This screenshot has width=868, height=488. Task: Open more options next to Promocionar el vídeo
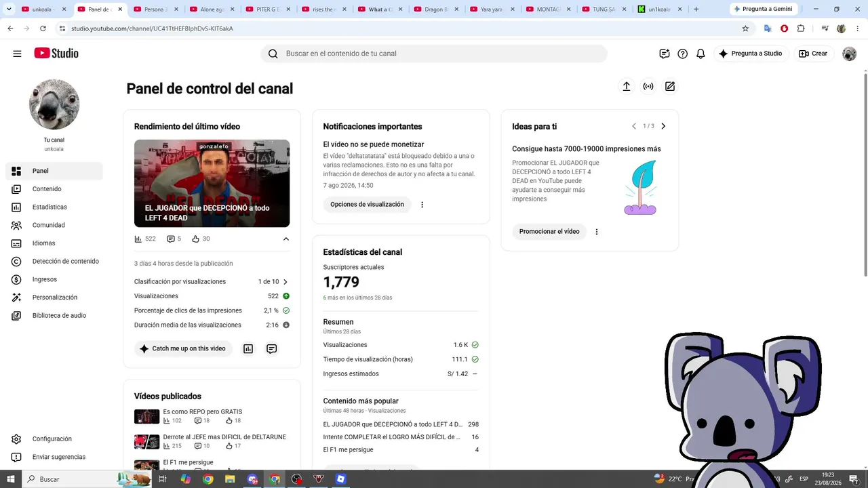click(x=597, y=232)
